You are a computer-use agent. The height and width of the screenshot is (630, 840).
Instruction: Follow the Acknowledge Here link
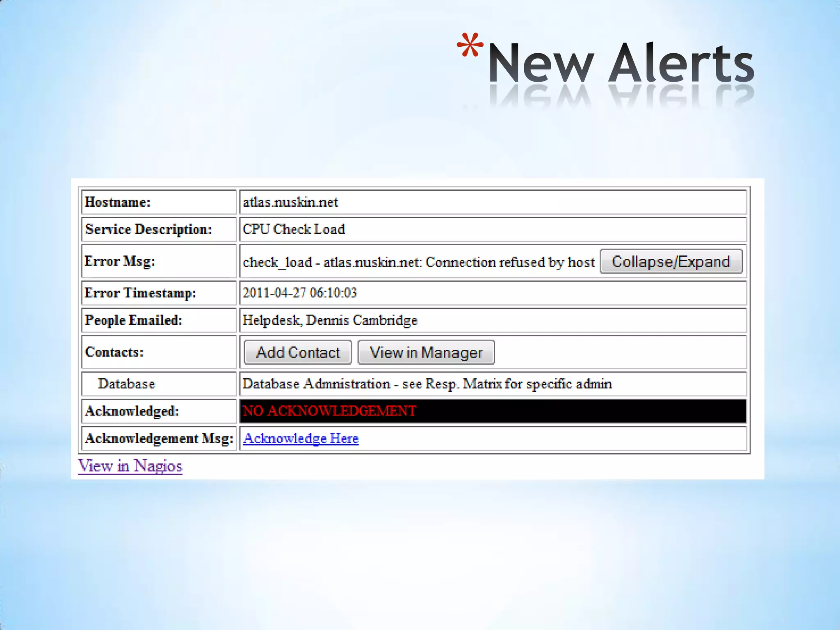(301, 438)
